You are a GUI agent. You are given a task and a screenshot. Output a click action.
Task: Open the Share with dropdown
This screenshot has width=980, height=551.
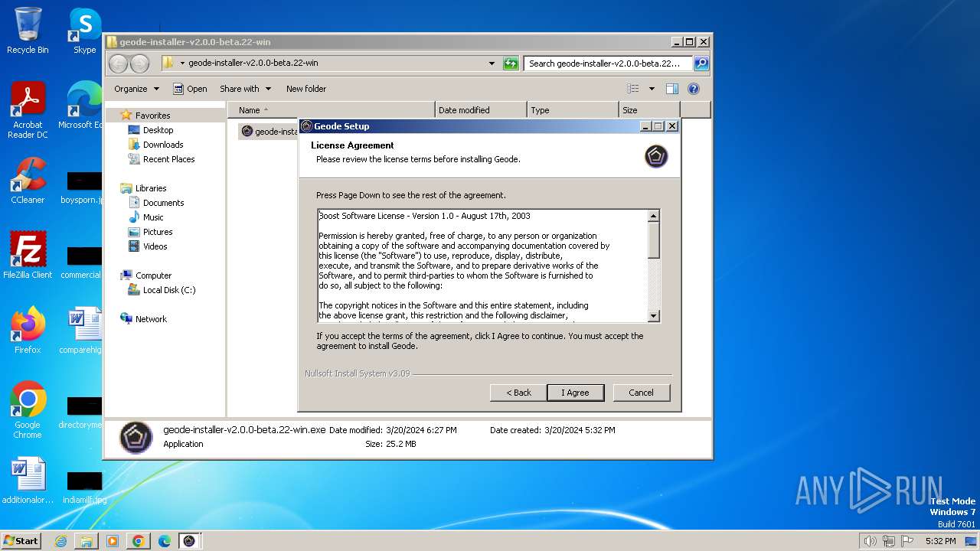tap(245, 89)
